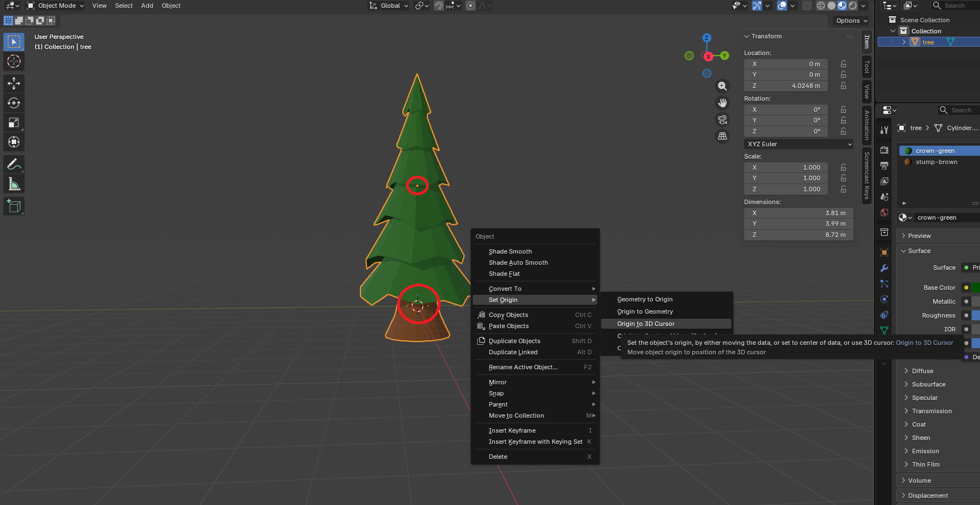This screenshot has width=980, height=505.
Task: Select the Rotate tool in left toolbar
Action: click(x=14, y=103)
